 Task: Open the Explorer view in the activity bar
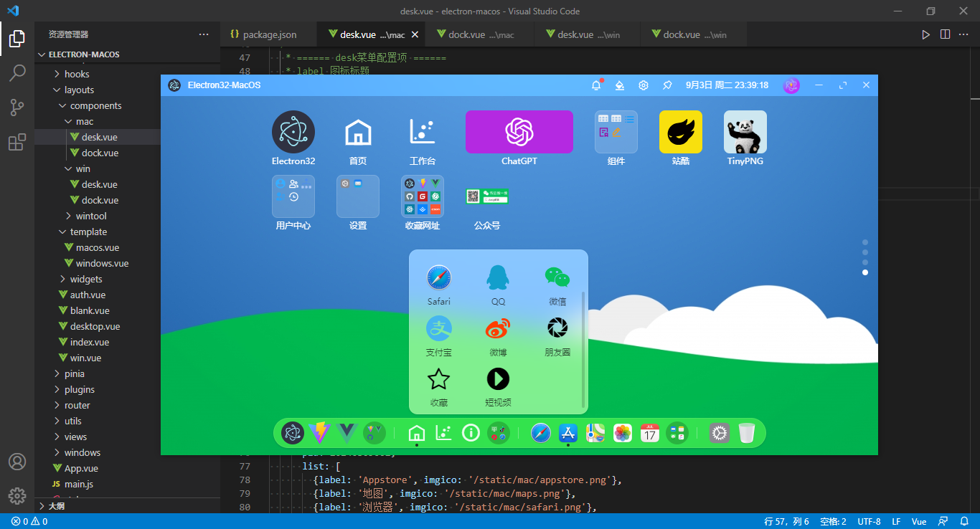point(17,39)
